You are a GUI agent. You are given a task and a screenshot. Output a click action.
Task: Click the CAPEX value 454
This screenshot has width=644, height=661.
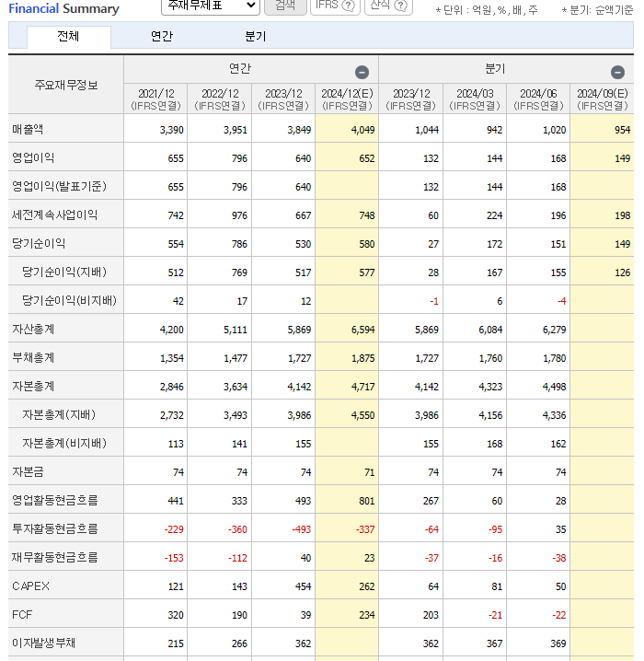pyautogui.click(x=304, y=586)
